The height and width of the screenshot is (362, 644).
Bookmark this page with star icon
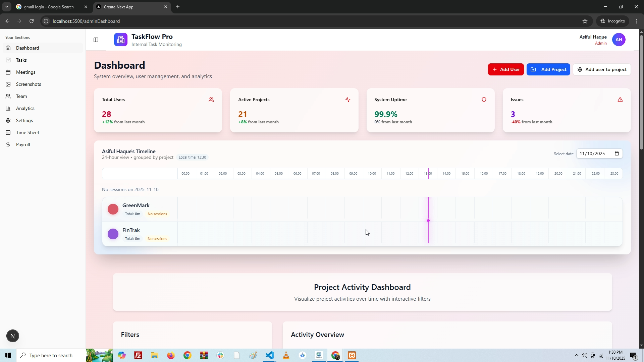585,21
